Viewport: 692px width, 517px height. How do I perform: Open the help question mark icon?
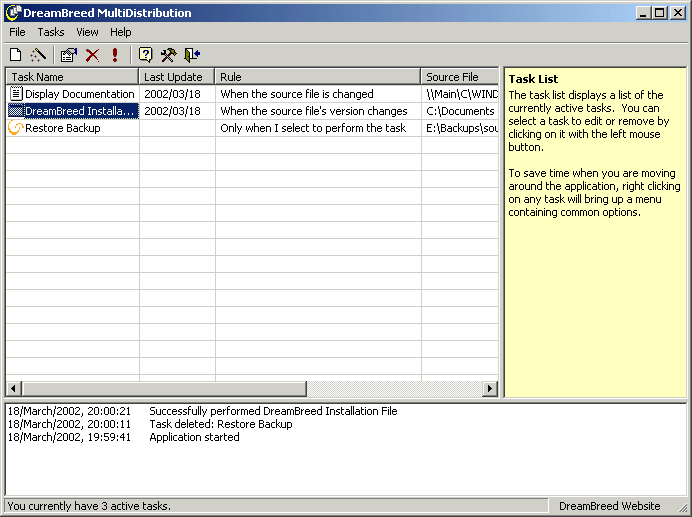pyautogui.click(x=145, y=55)
